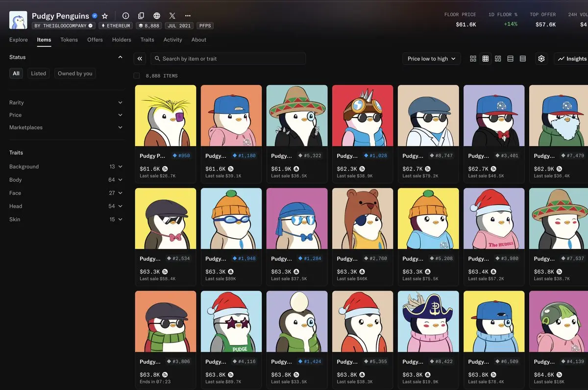Open the Explore tab

tap(19, 40)
